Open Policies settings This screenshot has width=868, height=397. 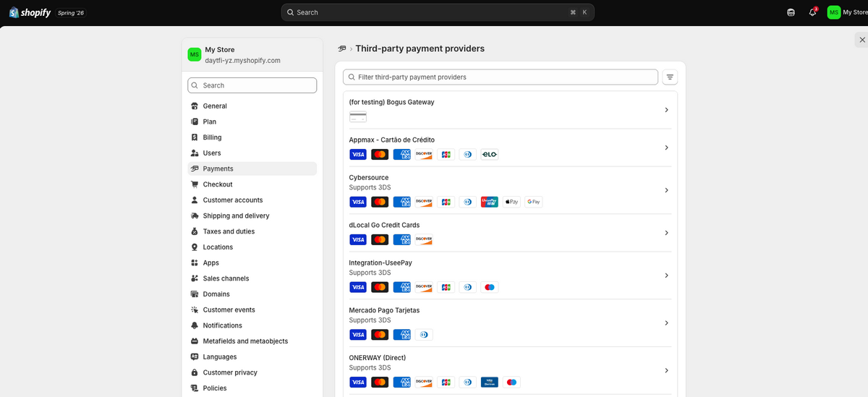click(x=252, y=388)
